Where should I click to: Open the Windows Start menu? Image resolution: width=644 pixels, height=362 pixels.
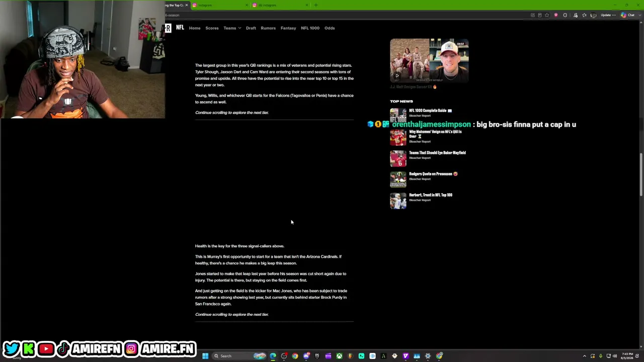point(205,356)
